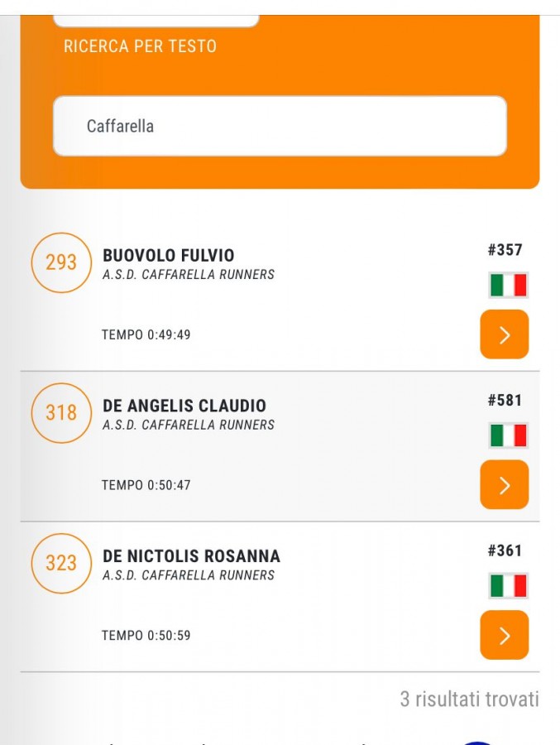Click Italian flag beside bib #581

tap(508, 435)
